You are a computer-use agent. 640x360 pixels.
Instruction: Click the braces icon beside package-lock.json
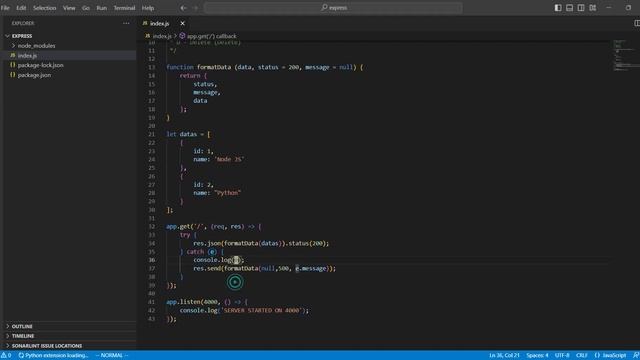pyautogui.click(x=13, y=65)
